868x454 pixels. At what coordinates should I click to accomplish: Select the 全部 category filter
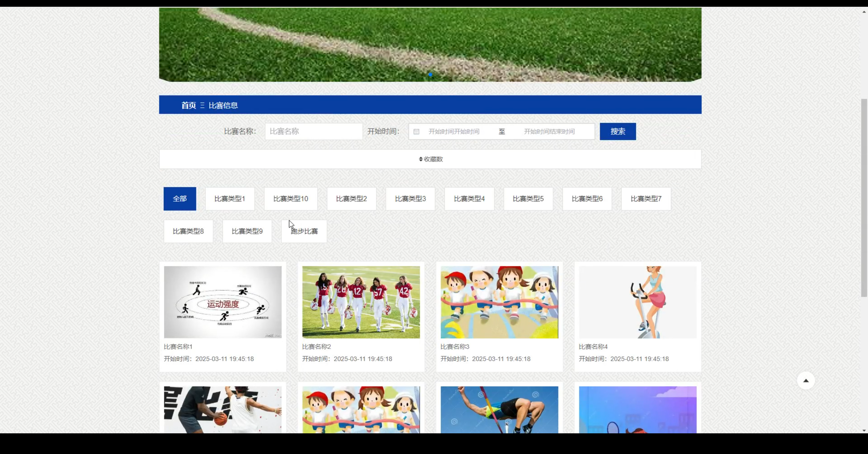point(180,199)
